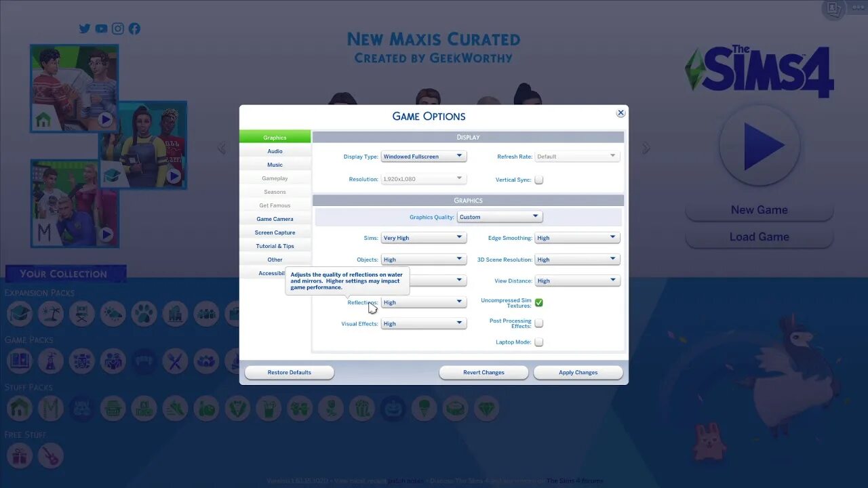The image size is (868, 488).
Task: Switch to the Game Camera tab
Action: [x=275, y=219]
